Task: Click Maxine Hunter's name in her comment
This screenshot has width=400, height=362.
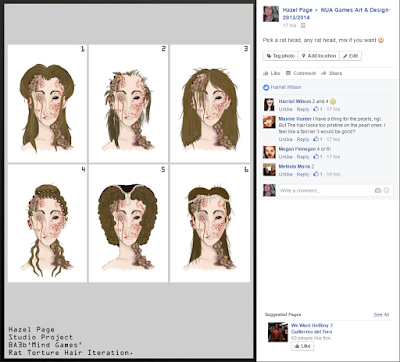Action: coord(295,119)
